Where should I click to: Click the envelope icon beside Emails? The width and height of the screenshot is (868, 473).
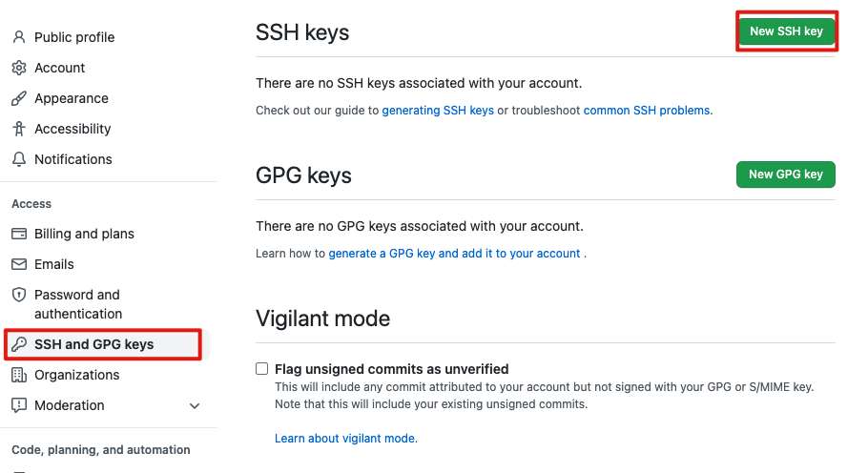tap(19, 264)
